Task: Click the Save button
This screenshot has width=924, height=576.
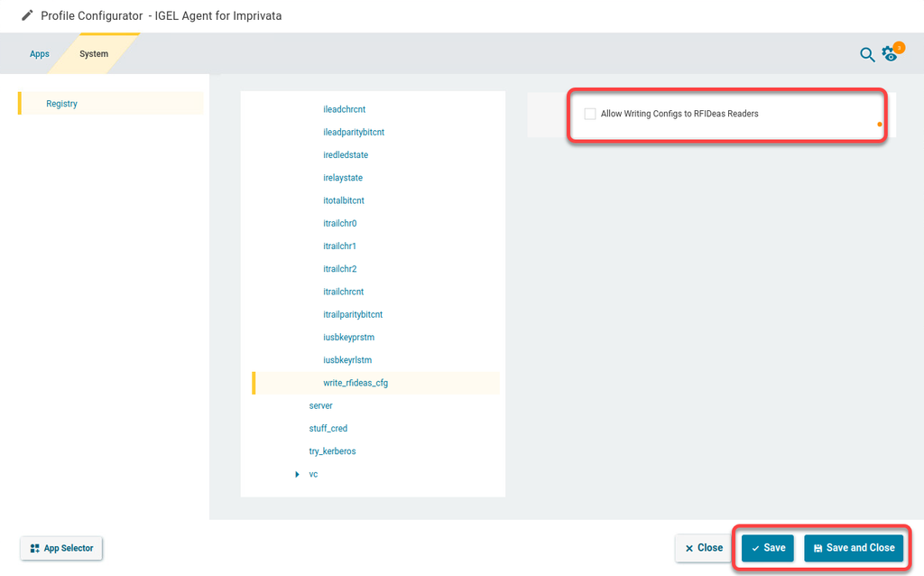Action: 768,548
